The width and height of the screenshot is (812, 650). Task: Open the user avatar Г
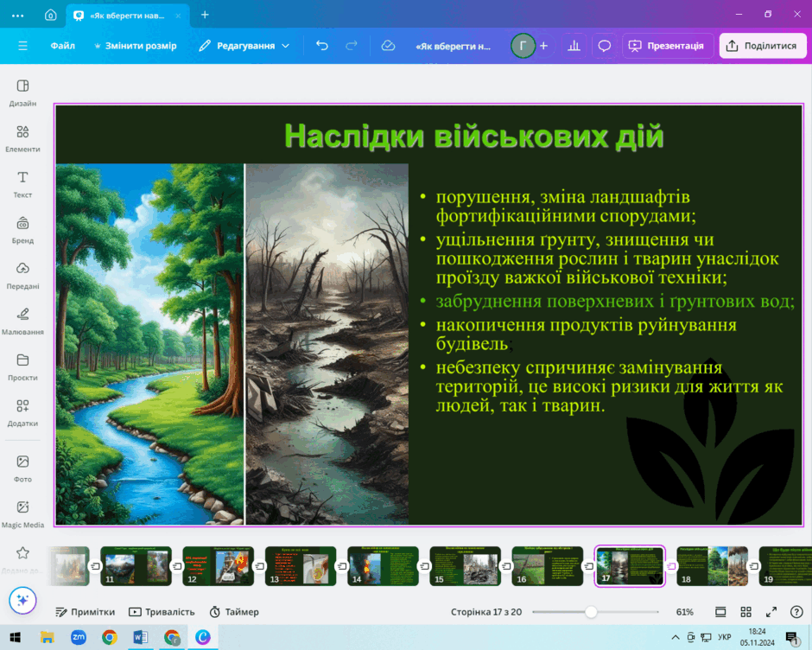[523, 46]
